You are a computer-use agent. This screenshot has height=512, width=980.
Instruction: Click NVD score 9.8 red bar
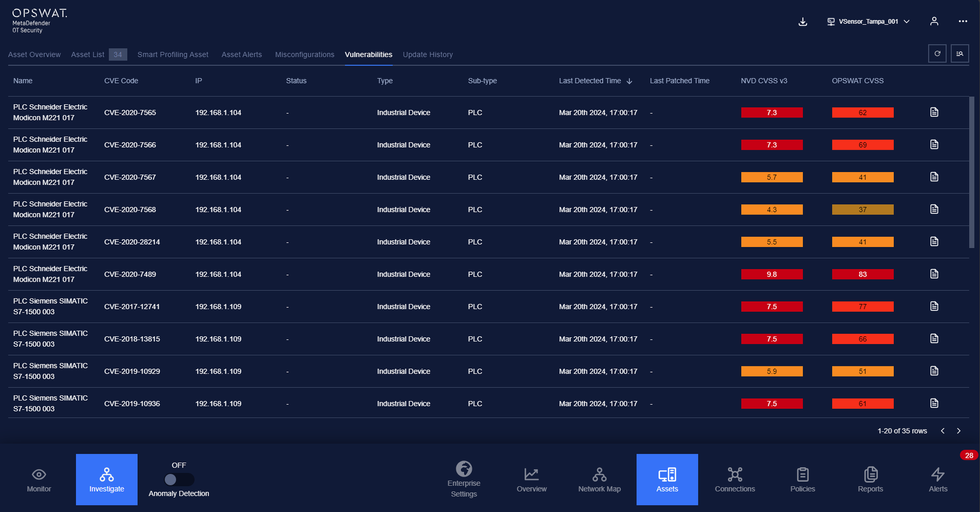pos(772,274)
